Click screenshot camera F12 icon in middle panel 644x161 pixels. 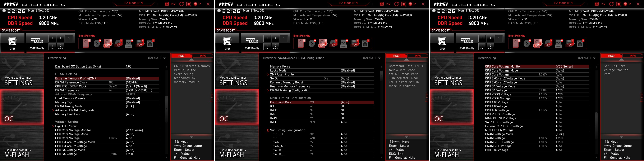(385, 4)
